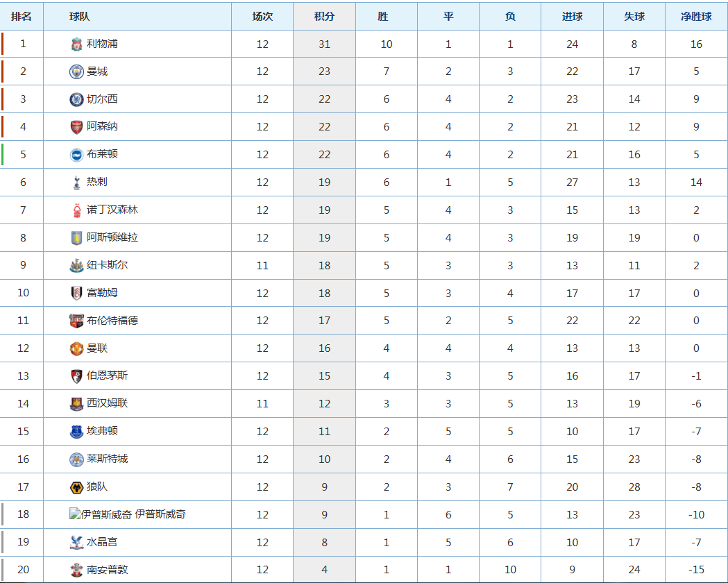Viewport: 728px width, 583px height.
Task: Click the Arsenal club crest icon
Action: pyautogui.click(x=76, y=127)
